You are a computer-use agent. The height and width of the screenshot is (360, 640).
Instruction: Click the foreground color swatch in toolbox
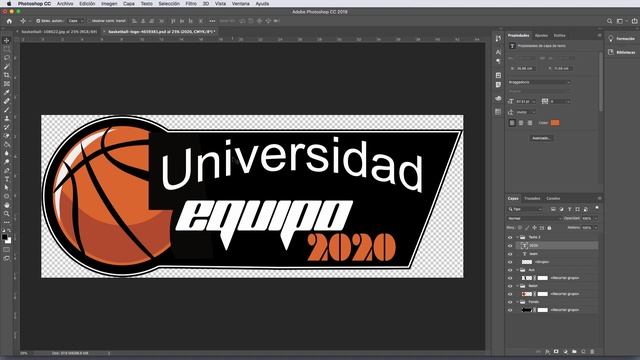point(4,237)
